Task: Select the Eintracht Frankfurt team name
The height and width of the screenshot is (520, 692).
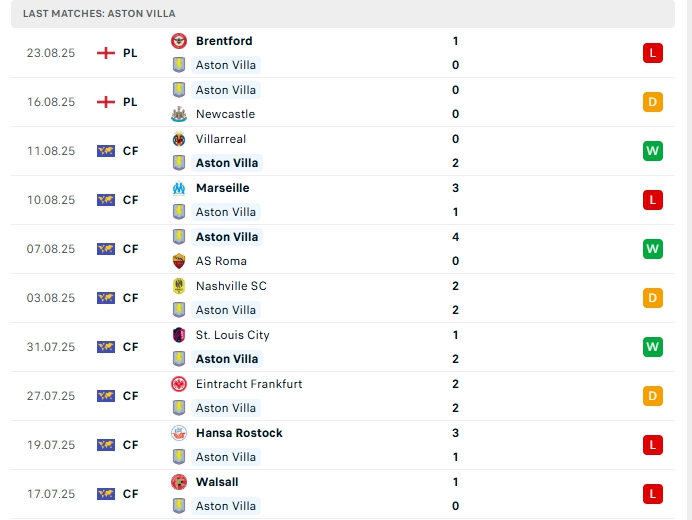Action: point(249,384)
